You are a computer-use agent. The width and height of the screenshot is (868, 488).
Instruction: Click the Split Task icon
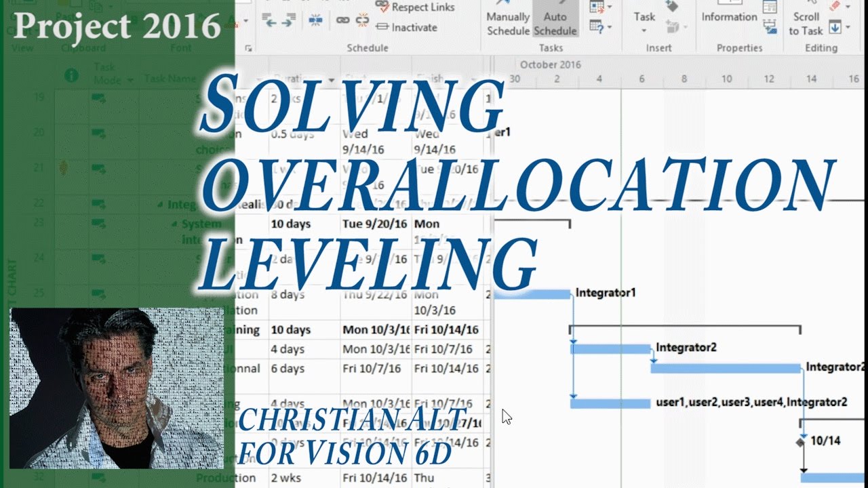coord(316,20)
